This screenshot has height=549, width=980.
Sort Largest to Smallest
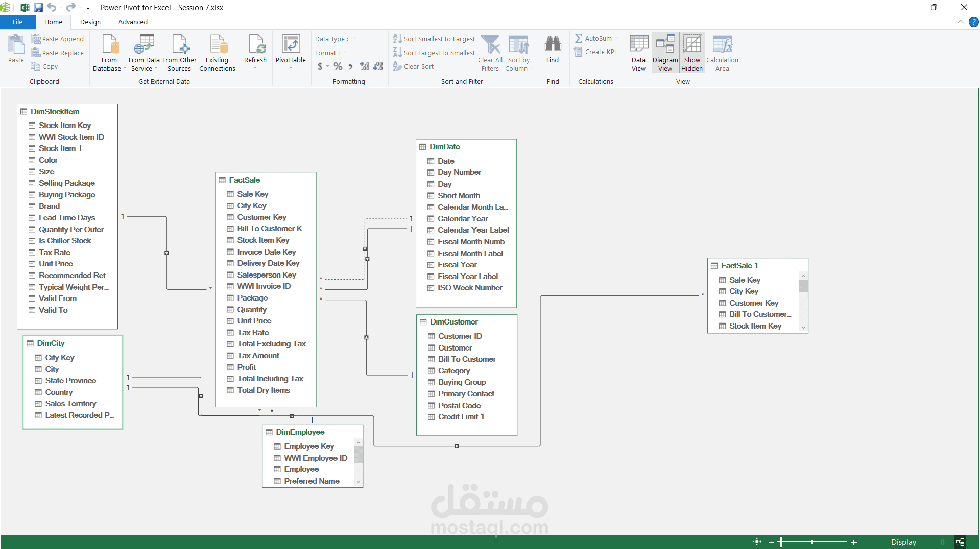(434, 53)
